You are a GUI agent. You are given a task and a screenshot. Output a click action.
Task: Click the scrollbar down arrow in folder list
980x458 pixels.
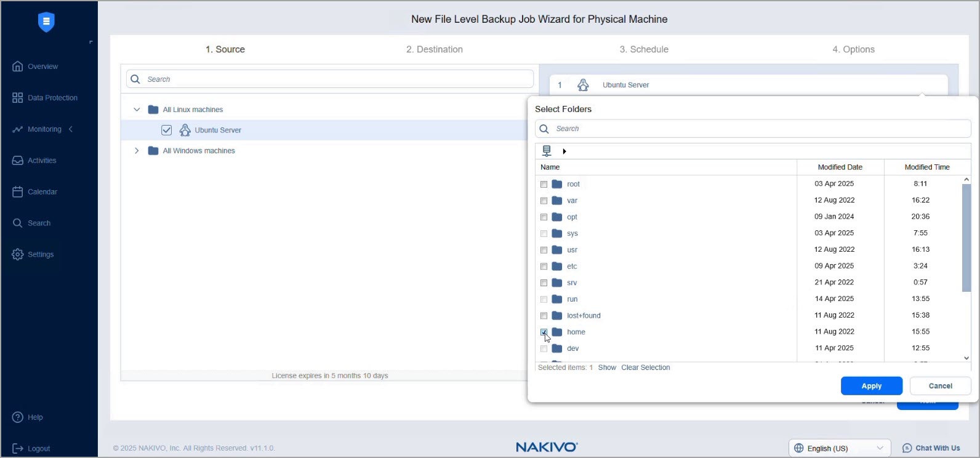click(x=966, y=358)
